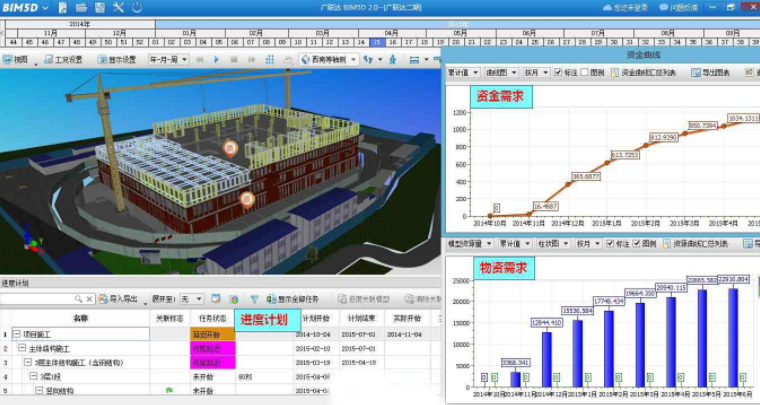Toggle 标注 checkbox in 资金曲线 toolbar
The height and width of the screenshot is (405, 760).
[558, 73]
